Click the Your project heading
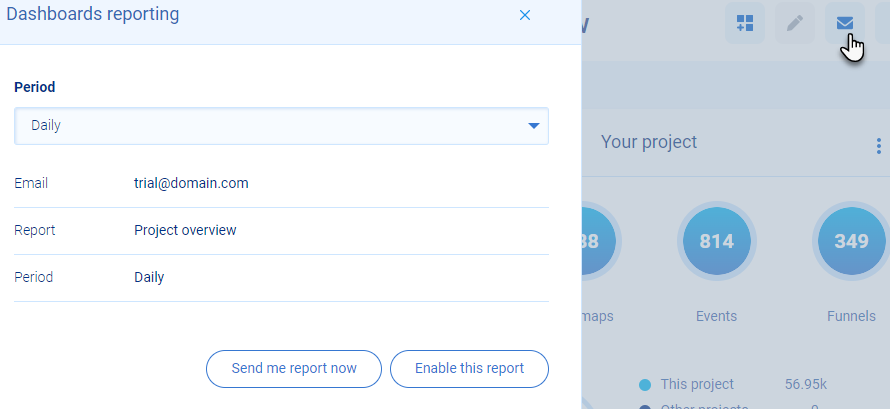The image size is (890, 409). click(x=649, y=142)
